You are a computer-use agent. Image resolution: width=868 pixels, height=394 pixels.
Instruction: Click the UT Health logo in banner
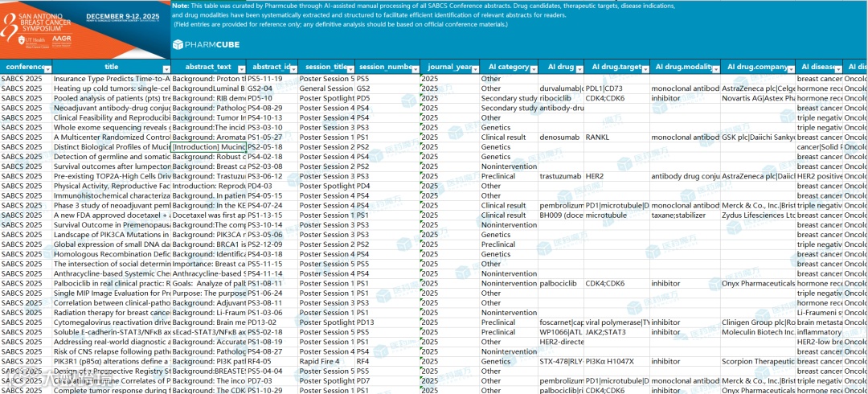tap(33, 42)
